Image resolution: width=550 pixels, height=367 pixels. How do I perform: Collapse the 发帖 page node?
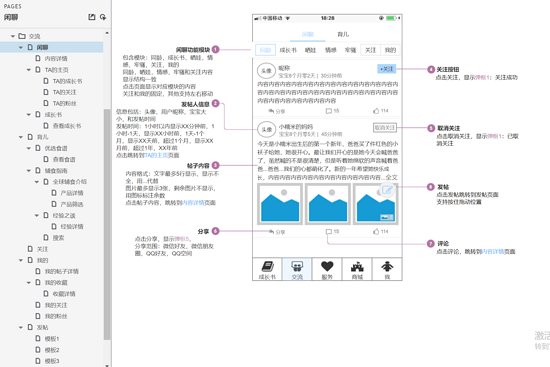pyautogui.click(x=21, y=327)
